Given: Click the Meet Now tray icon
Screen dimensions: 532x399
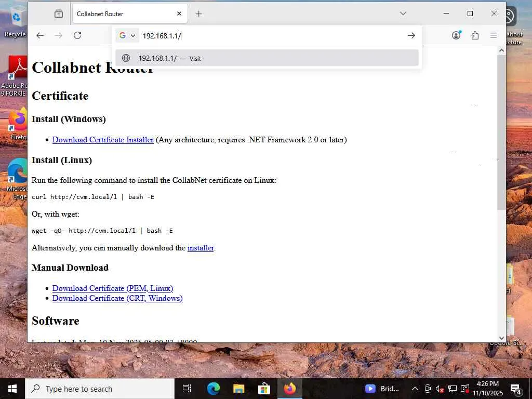Looking at the screenshot, I should [x=428, y=389].
